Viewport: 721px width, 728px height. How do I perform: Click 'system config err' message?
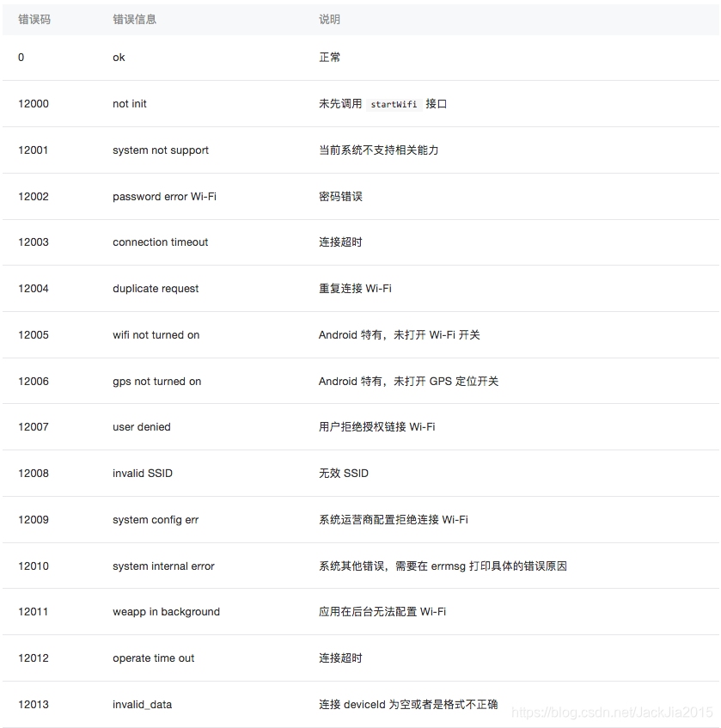tap(156, 520)
